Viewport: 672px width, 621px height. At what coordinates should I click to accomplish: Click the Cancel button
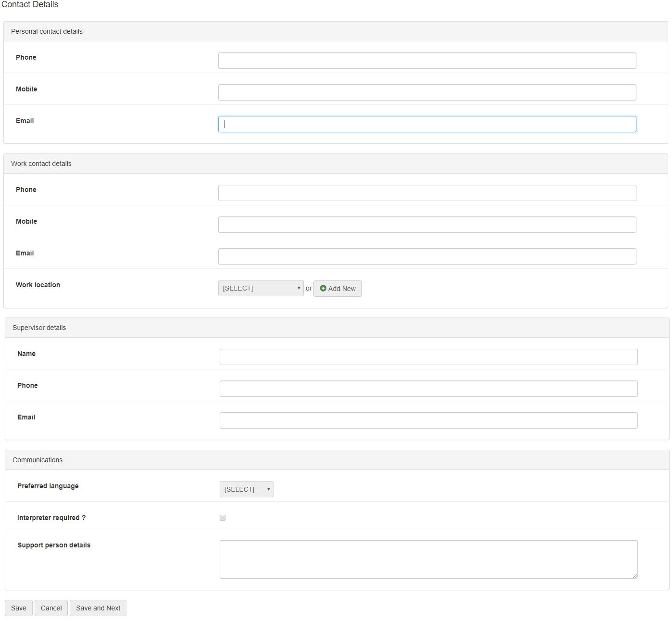51,608
